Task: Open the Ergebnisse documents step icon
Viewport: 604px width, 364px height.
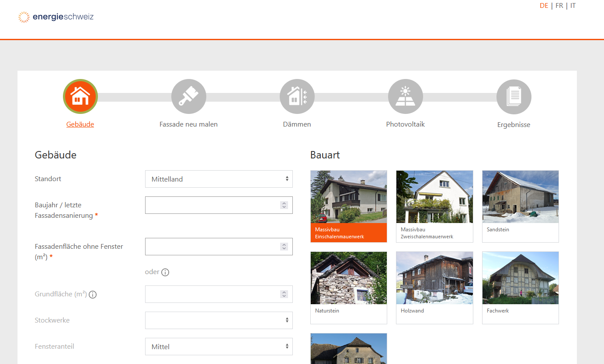Action: click(514, 96)
